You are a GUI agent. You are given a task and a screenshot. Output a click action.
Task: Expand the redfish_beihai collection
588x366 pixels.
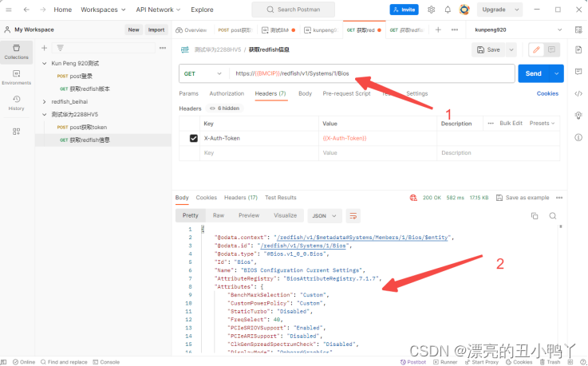(x=45, y=101)
